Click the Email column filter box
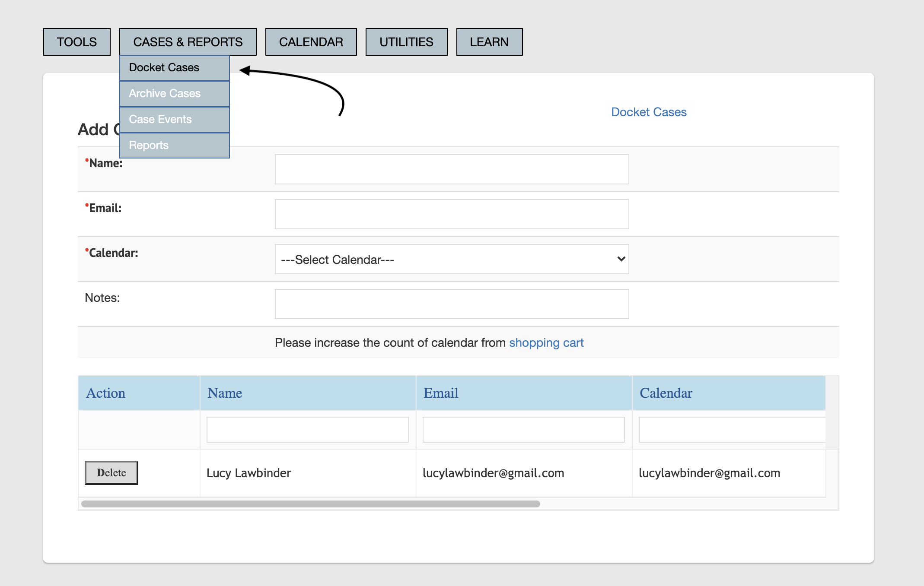Screen dimensions: 924x586 pyautogui.click(x=523, y=429)
